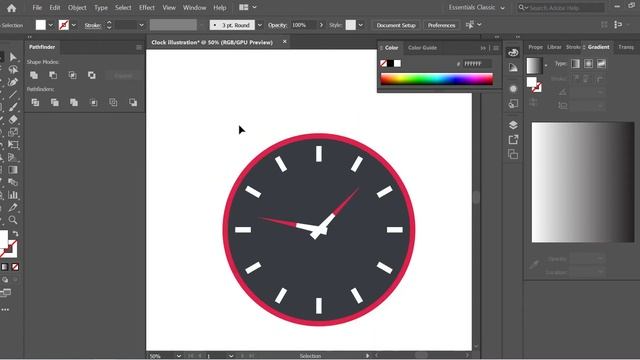Select the Pen tool

(x=13, y=82)
